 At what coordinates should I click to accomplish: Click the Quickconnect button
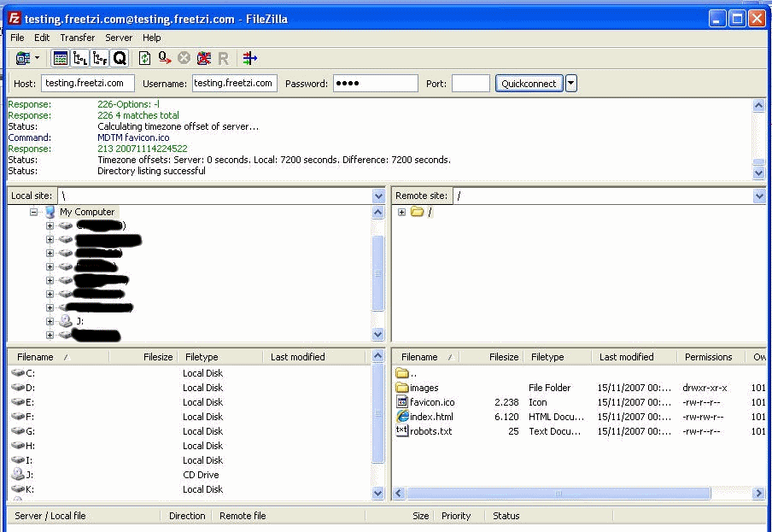[x=529, y=83]
